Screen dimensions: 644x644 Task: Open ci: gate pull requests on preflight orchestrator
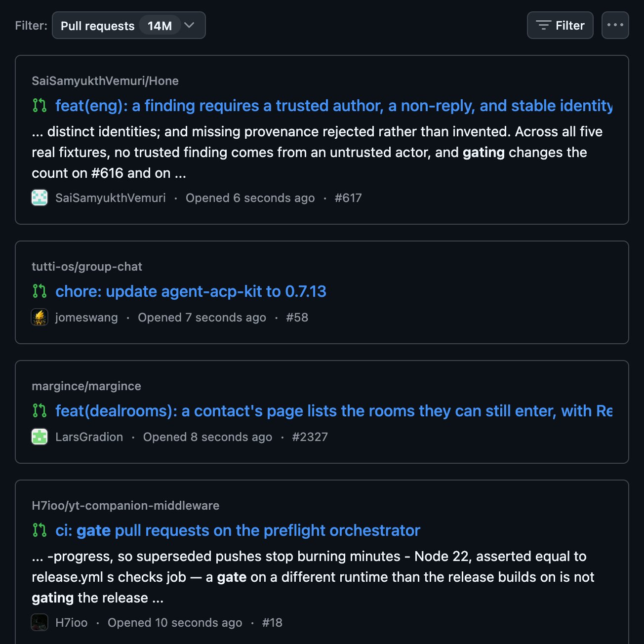click(x=238, y=530)
